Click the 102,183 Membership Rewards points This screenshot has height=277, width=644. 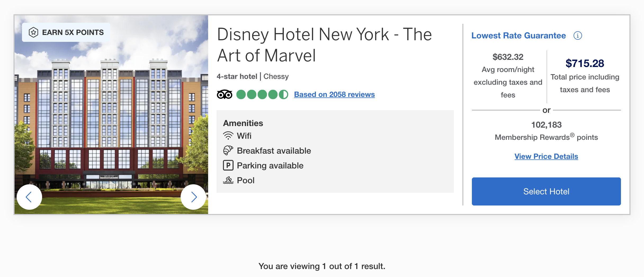point(546,125)
